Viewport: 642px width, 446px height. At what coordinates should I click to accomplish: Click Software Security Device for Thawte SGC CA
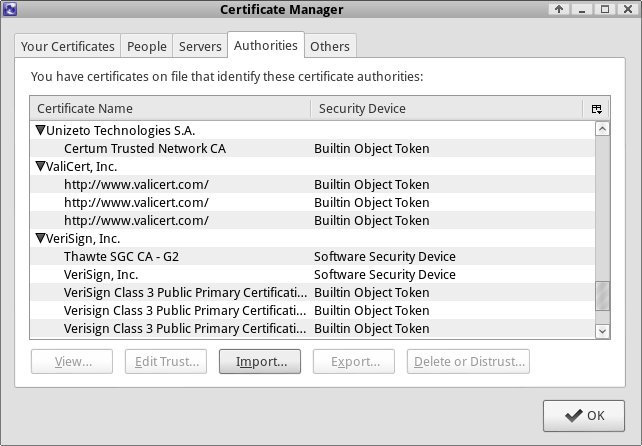[x=384, y=256]
